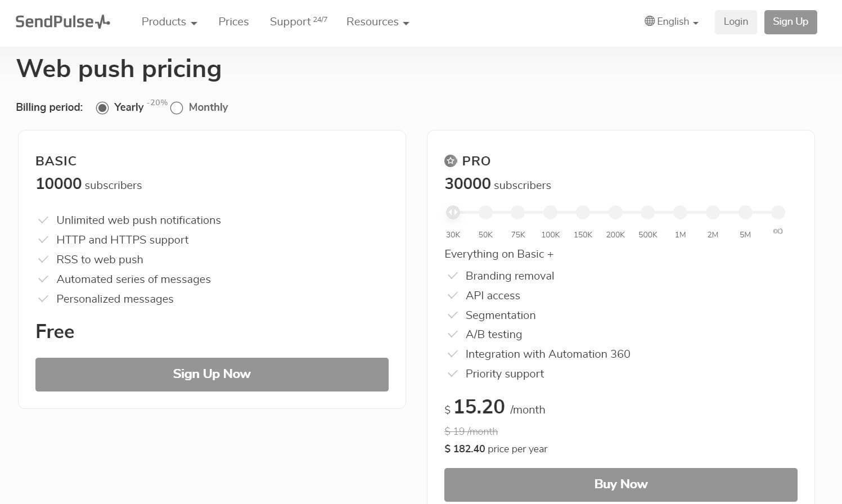
Task: Click checkmark beside Unlimited web push notifications
Action: click(x=43, y=220)
